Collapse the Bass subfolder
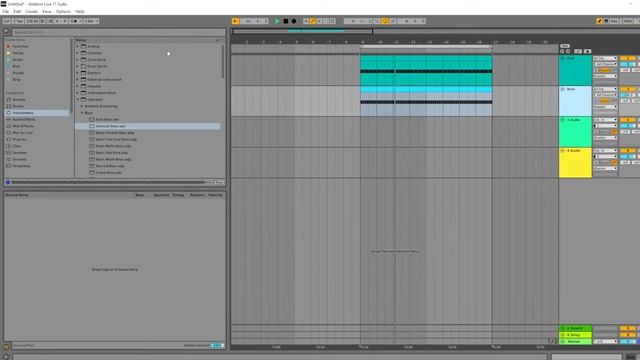 tap(82, 113)
